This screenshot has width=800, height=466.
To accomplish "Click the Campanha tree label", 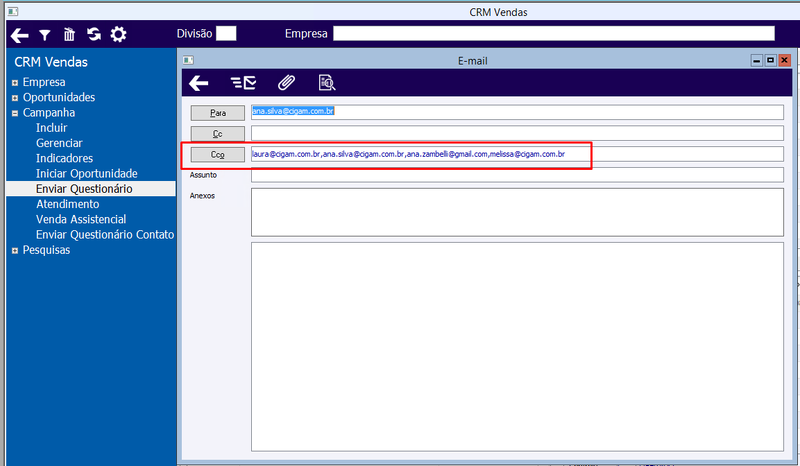I will (49, 112).
